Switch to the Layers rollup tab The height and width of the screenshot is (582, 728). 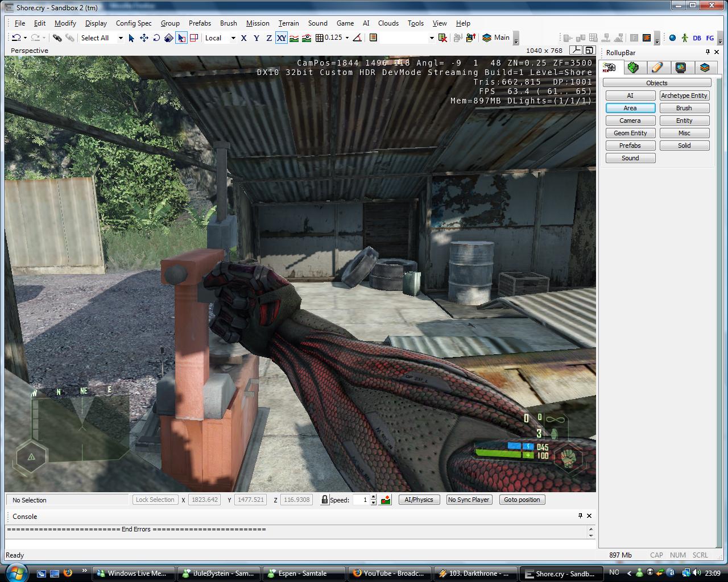point(705,68)
